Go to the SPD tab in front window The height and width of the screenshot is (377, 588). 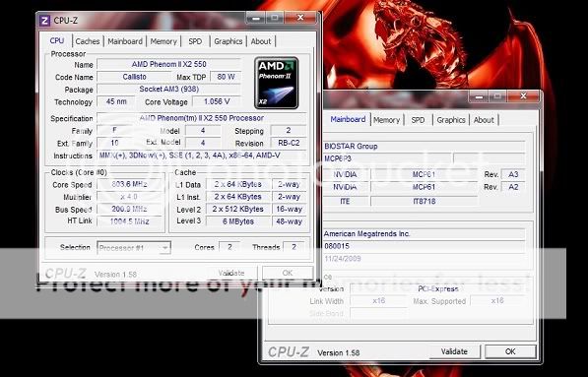[195, 41]
